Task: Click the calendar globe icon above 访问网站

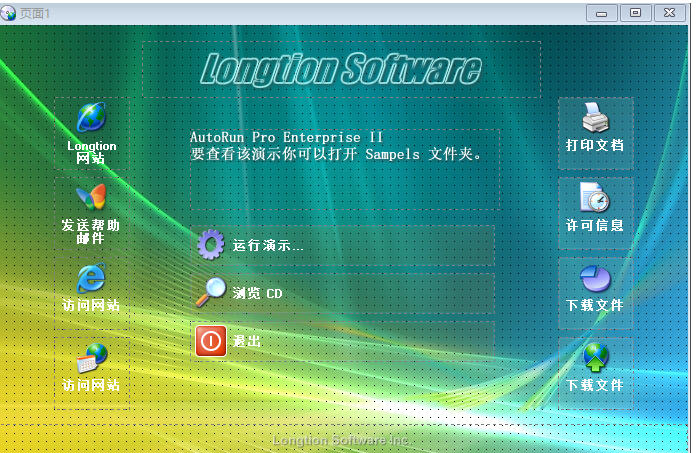Action: 92,358
